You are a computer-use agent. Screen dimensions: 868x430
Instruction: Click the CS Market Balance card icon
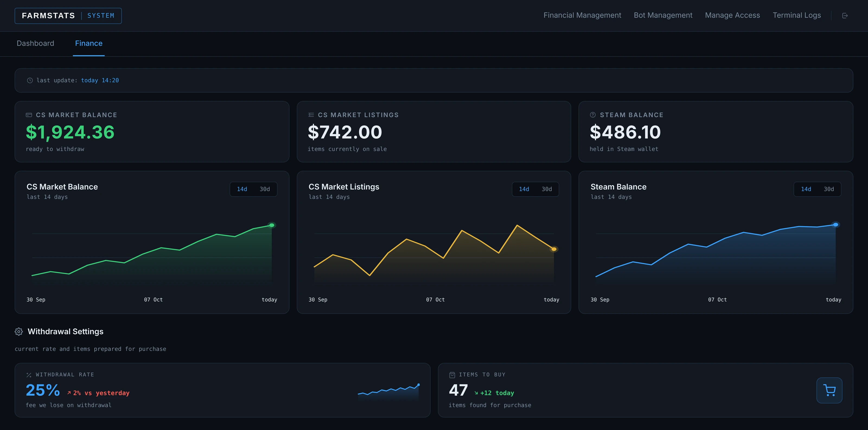click(29, 115)
